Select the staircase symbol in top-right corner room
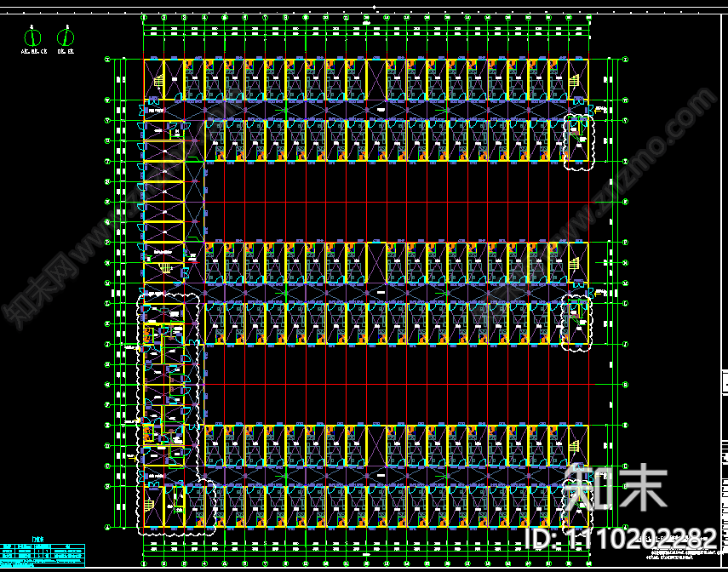Screen dimensions: 728x572 coord(576,81)
